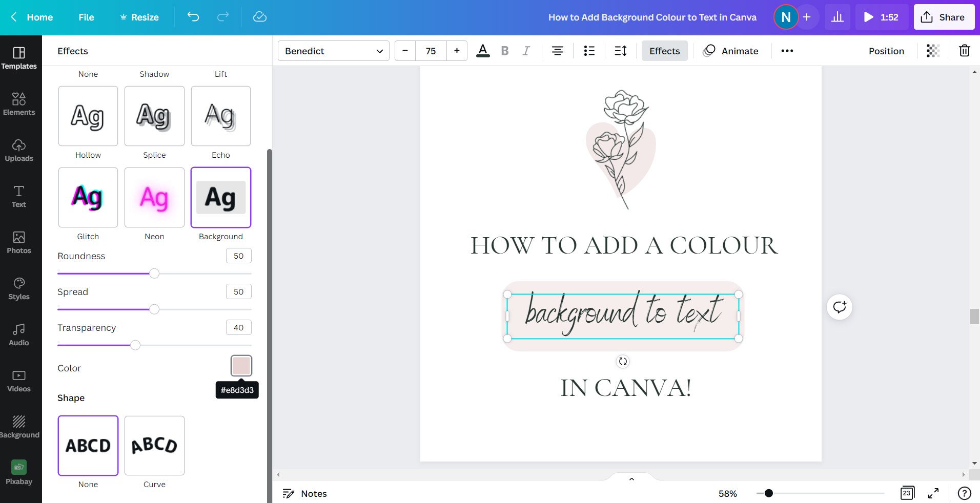Open the Resize menu
The image size is (980, 503).
139,17
